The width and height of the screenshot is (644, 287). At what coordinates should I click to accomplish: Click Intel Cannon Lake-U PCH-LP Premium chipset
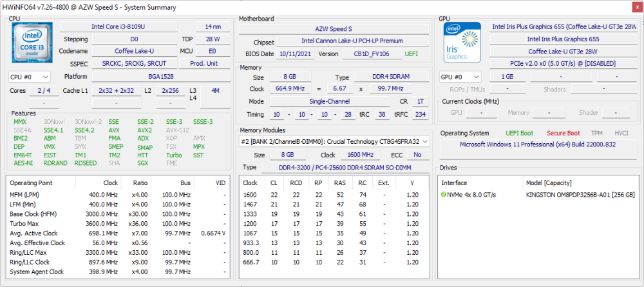tap(353, 41)
